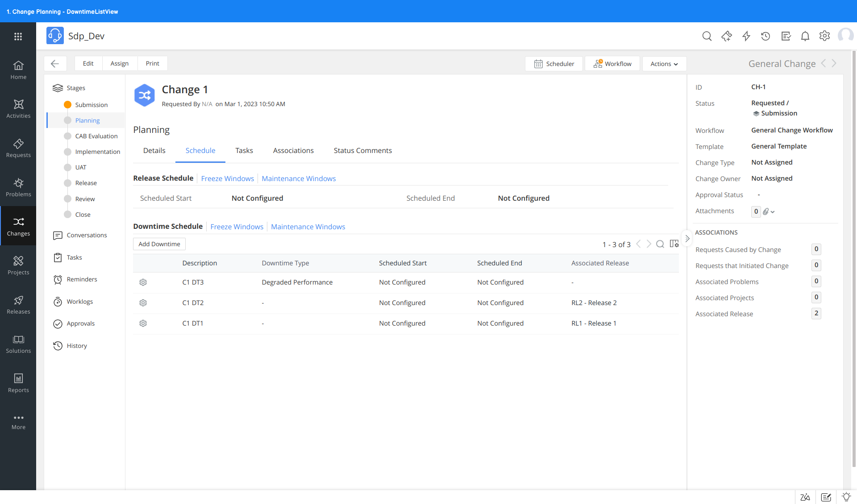Select the Implementation stage
Screen dimensions: 857x504
(98, 152)
